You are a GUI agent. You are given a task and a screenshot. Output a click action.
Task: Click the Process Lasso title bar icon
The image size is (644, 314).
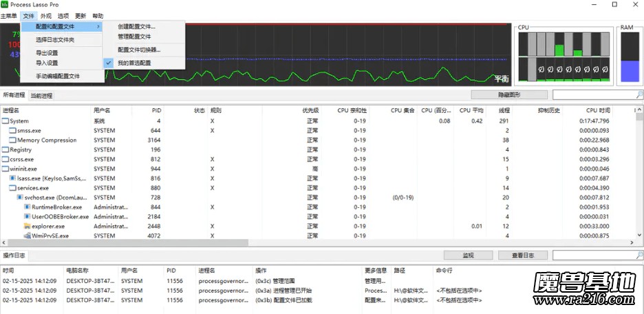point(6,5)
